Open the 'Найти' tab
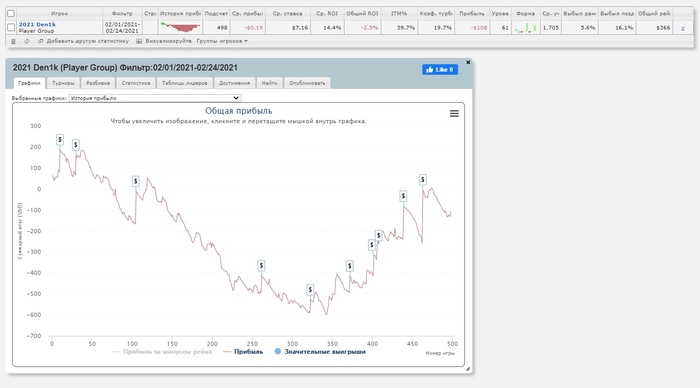The height and width of the screenshot is (388, 700). pos(270,83)
